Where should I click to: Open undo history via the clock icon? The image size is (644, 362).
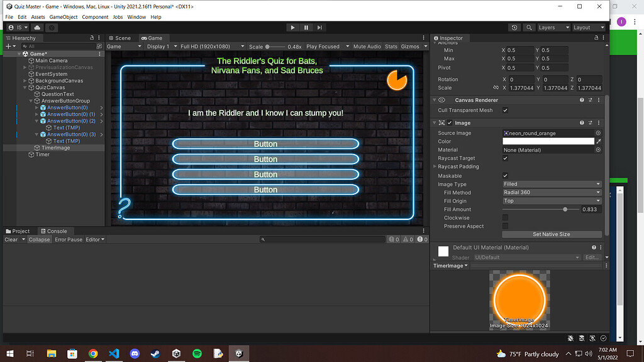(x=514, y=27)
